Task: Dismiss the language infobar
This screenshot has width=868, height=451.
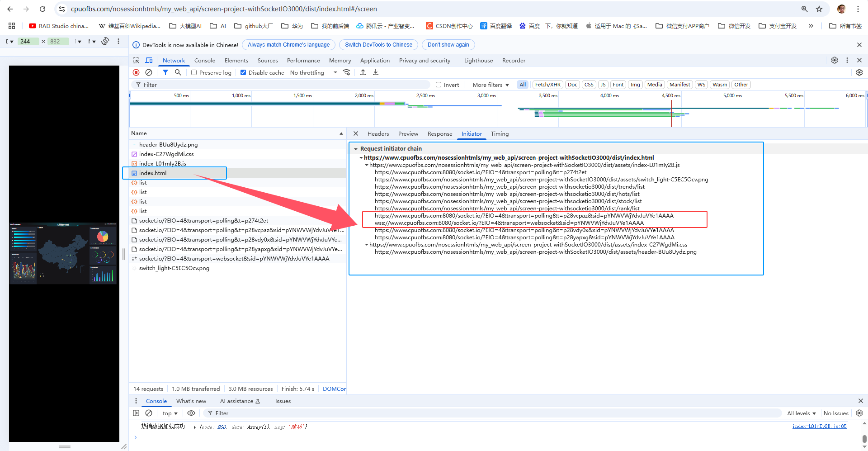Action: (x=859, y=45)
